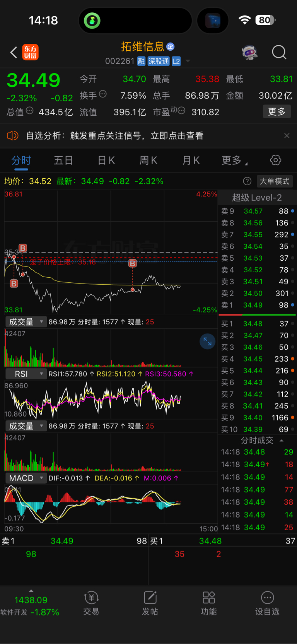This screenshot has height=644, width=297.
Task: Tap the 设自选 add watchlist icon
Action: click(267, 603)
